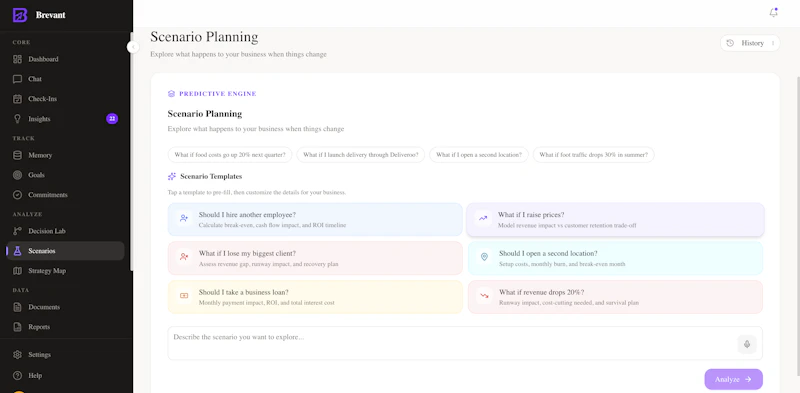Screen dimensions: 800x393
Task: Click the raise prices trend icon
Action: 483,218
